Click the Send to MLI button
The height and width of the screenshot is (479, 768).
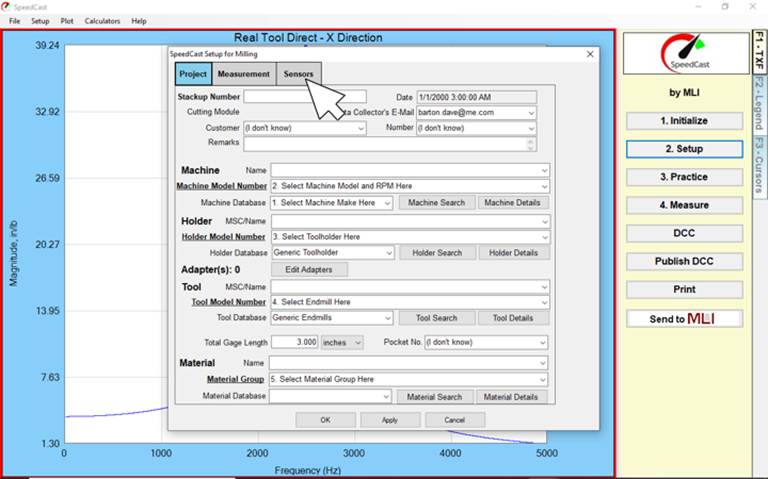(x=684, y=319)
